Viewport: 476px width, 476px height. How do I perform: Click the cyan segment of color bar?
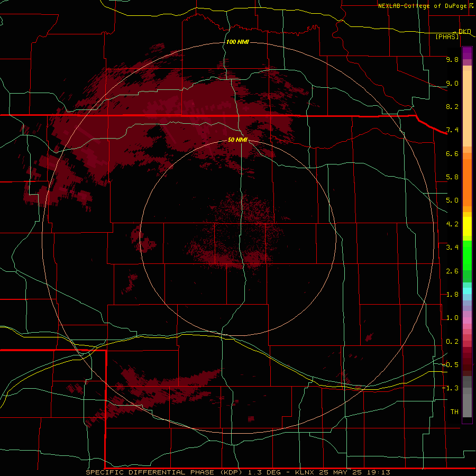point(467,291)
